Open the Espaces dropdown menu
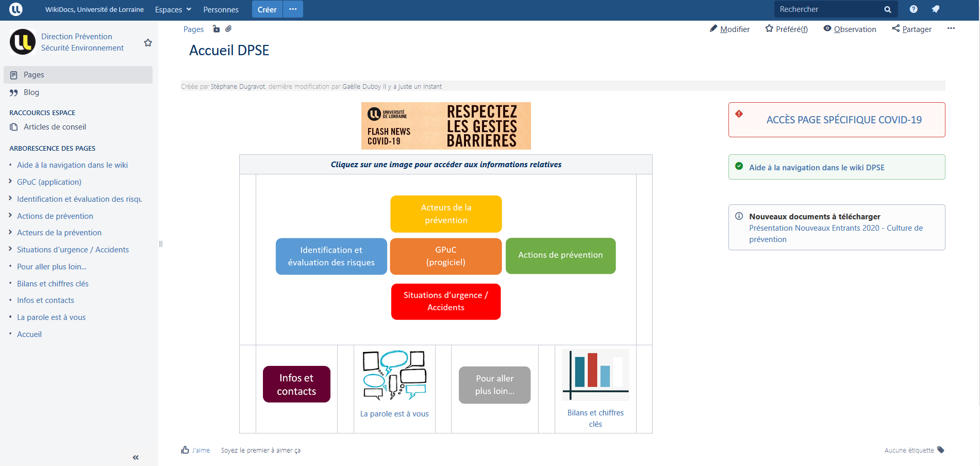Image resolution: width=980 pixels, height=466 pixels. point(173,9)
